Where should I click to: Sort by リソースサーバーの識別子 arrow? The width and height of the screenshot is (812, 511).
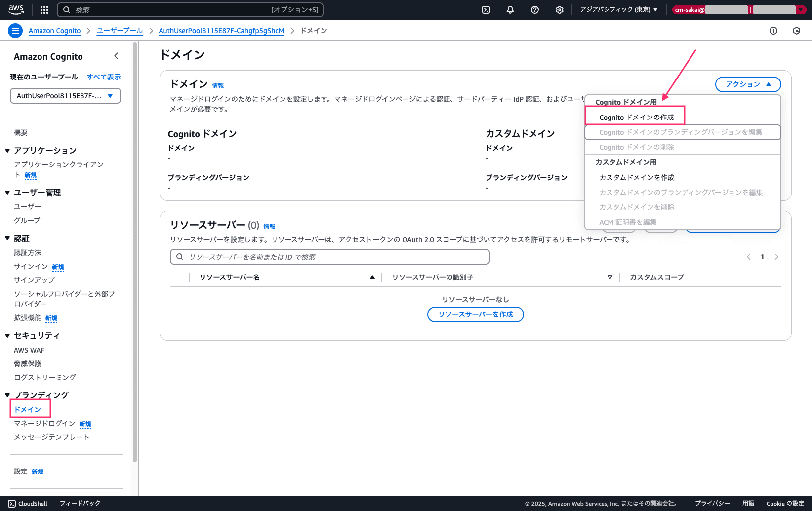(x=610, y=277)
